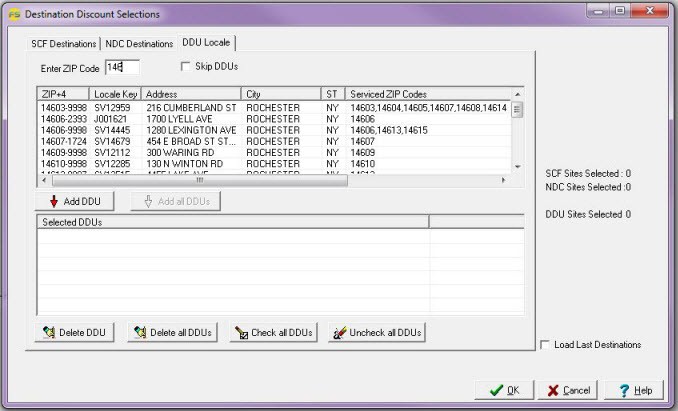Screen dimensions: 678x411
Task: Click the Uncheck all DDUs button
Action: [x=377, y=332]
